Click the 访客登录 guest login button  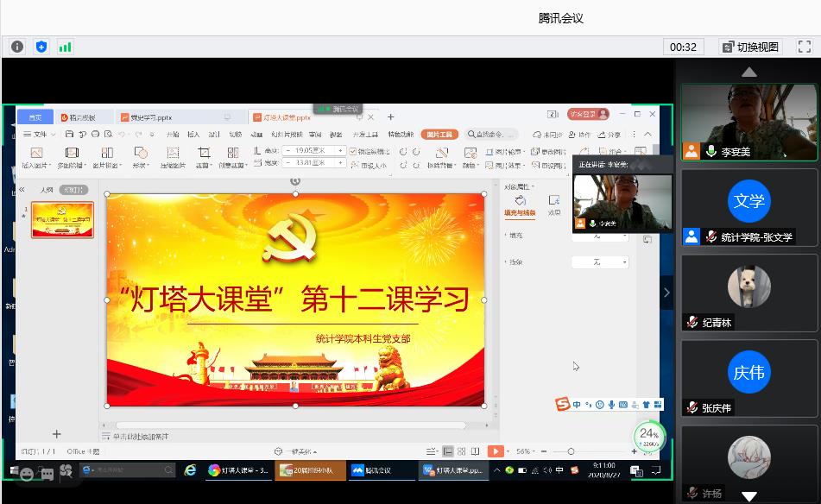tap(587, 114)
